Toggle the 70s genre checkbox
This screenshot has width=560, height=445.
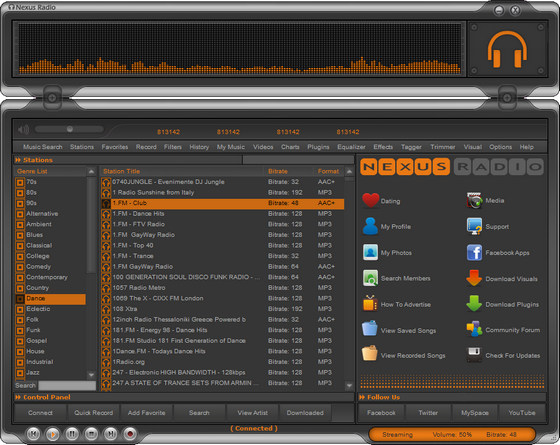click(x=20, y=182)
